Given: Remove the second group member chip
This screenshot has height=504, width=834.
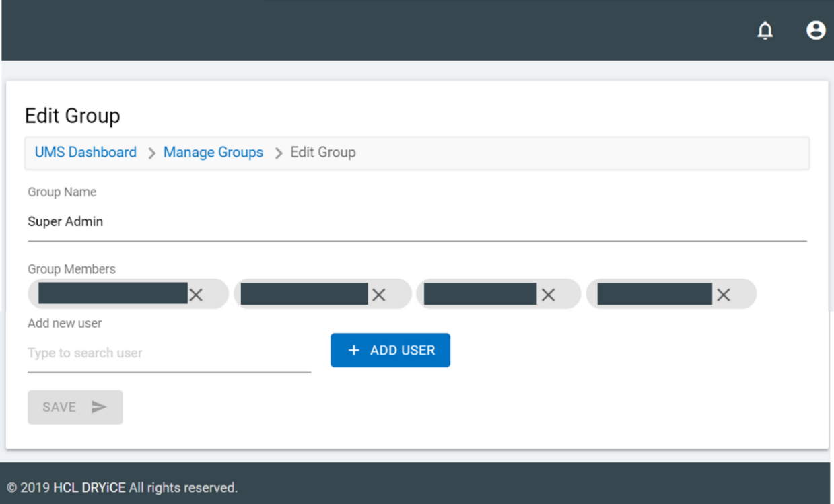Looking at the screenshot, I should [x=379, y=295].
